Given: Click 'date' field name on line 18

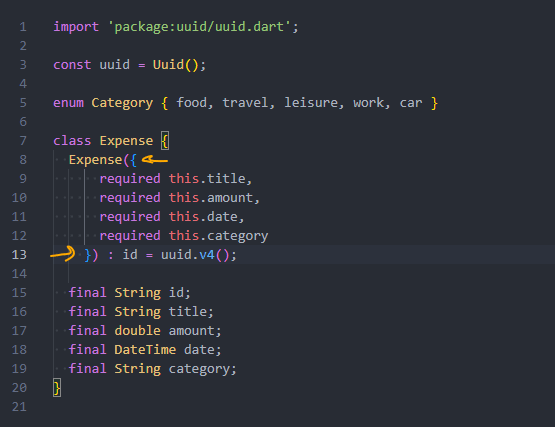Looking at the screenshot, I should point(199,350).
